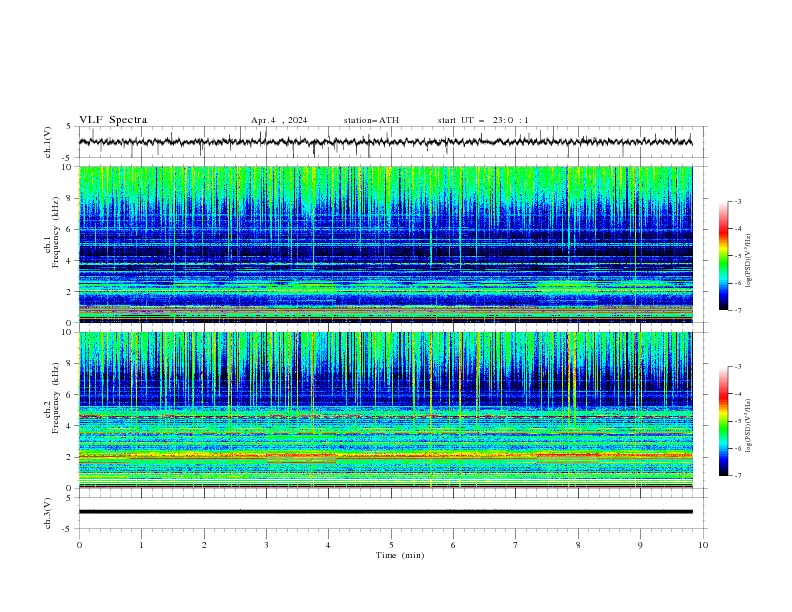Image resolution: width=792 pixels, height=612 pixels.
Task: Click the "ch.3(V)" axis label
Action: click(x=48, y=513)
